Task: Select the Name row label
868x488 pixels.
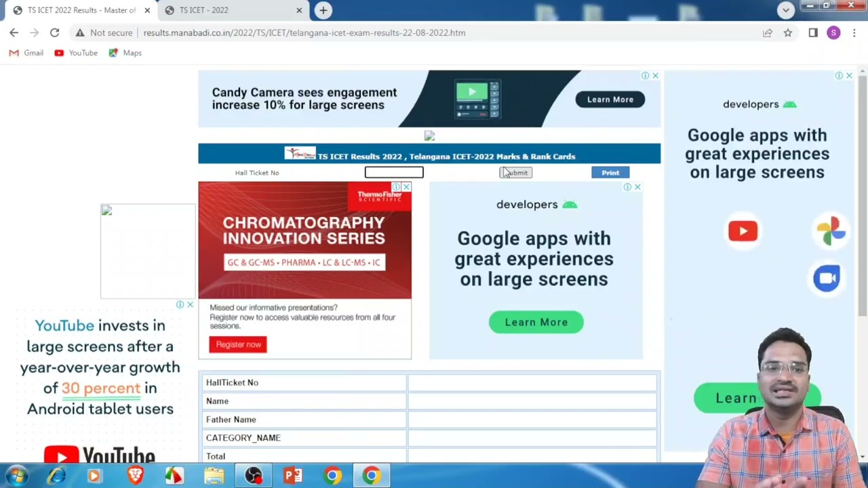Action: tap(217, 401)
